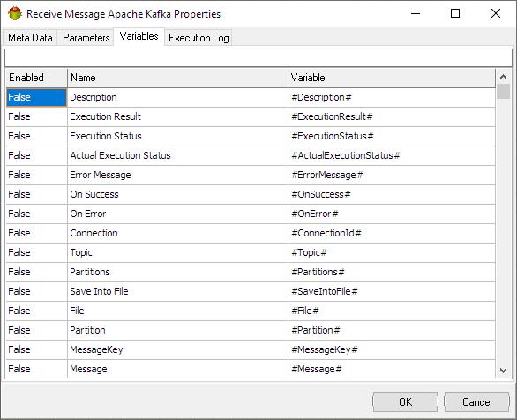Minimize the Kafka Properties window
The height and width of the screenshot is (420, 517).
(x=416, y=13)
